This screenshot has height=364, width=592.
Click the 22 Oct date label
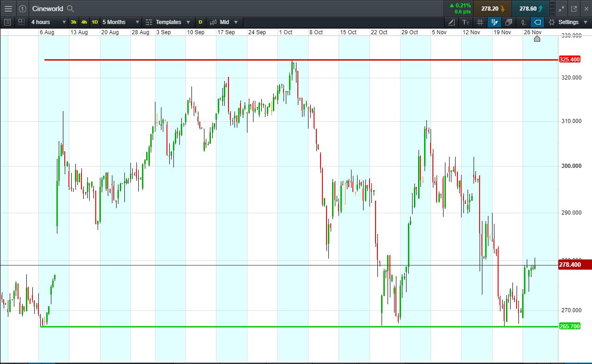(x=379, y=32)
